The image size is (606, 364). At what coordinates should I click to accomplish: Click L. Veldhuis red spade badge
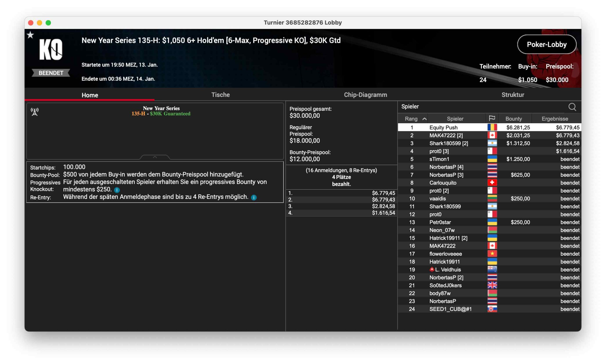point(432,270)
